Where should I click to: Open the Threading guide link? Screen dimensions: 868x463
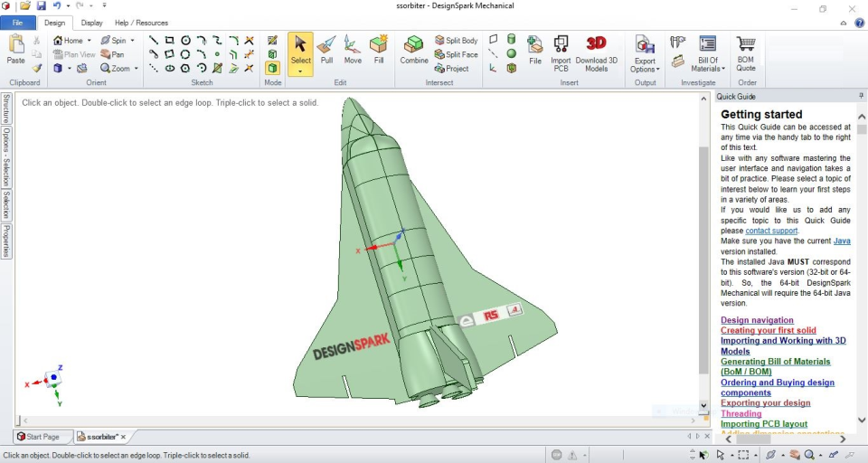pyautogui.click(x=741, y=413)
